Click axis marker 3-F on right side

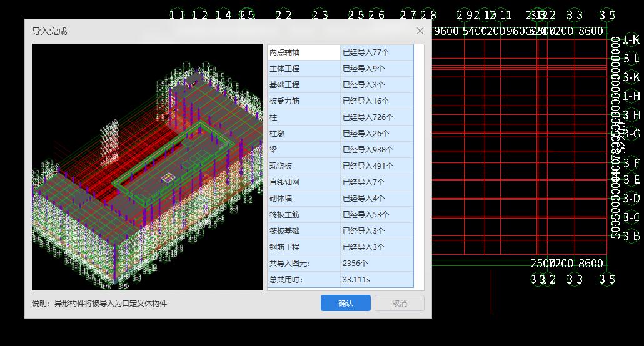(631, 163)
